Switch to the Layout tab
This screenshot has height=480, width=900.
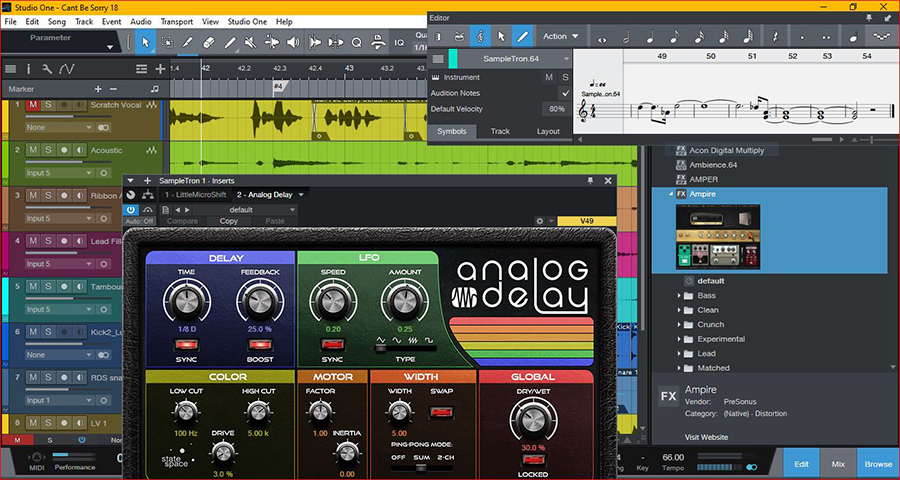tap(548, 131)
